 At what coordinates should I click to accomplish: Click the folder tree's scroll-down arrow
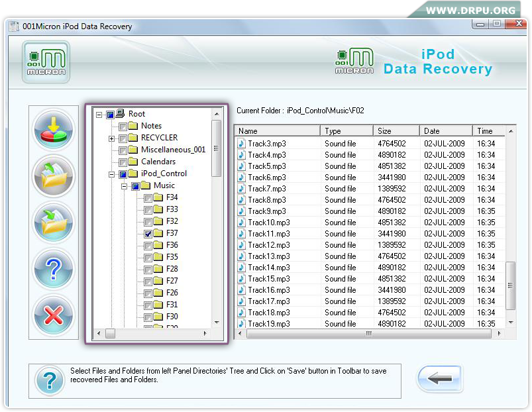(217, 323)
